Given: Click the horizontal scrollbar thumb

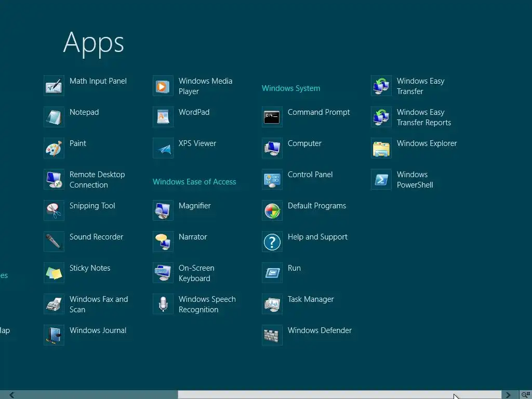Looking at the screenshot, I should pos(339,395).
